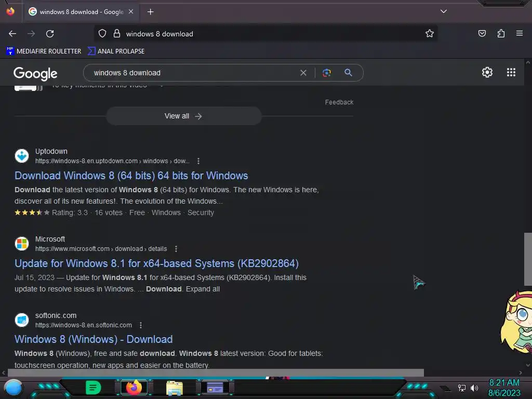Click the vertical page scrollbar thumb
The width and height of the screenshot is (532, 399).
(x=528, y=259)
